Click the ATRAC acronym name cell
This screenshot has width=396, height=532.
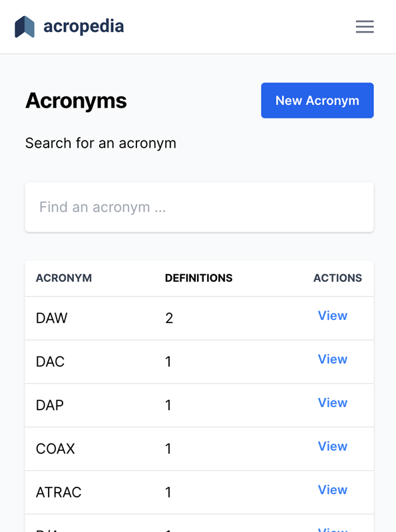(x=59, y=492)
